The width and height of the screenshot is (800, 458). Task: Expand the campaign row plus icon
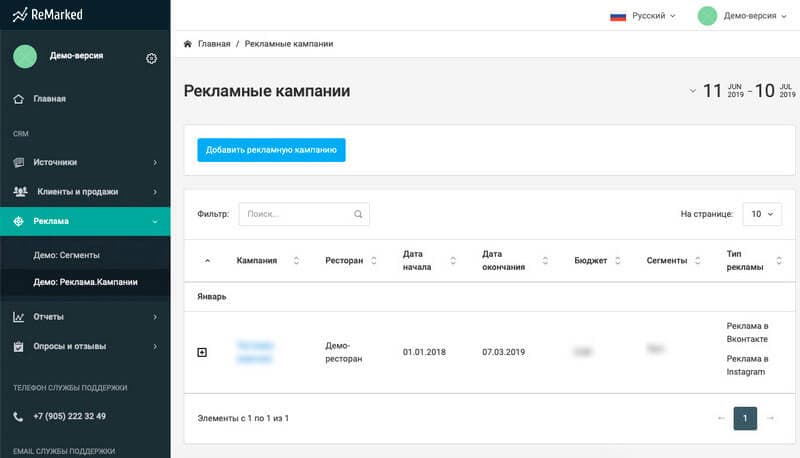point(202,352)
